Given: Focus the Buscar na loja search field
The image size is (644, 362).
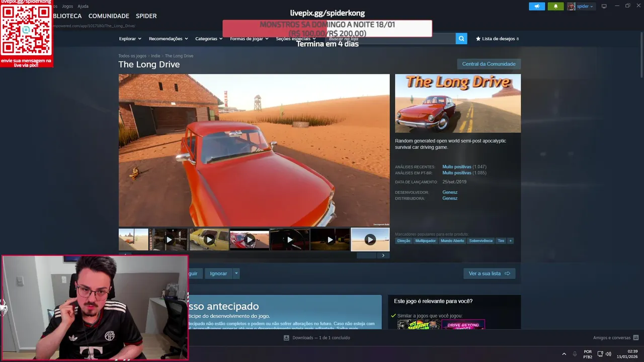Looking at the screenshot, I should (x=390, y=38).
